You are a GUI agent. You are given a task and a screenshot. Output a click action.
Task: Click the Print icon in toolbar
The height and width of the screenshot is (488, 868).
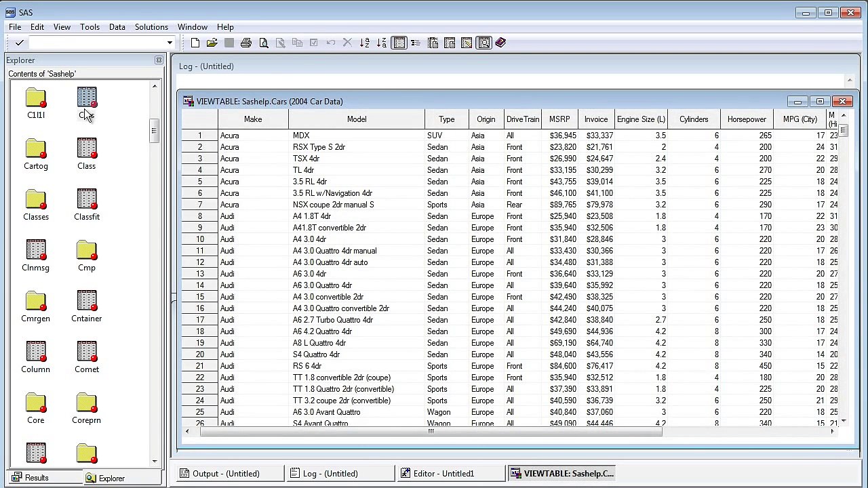point(246,43)
